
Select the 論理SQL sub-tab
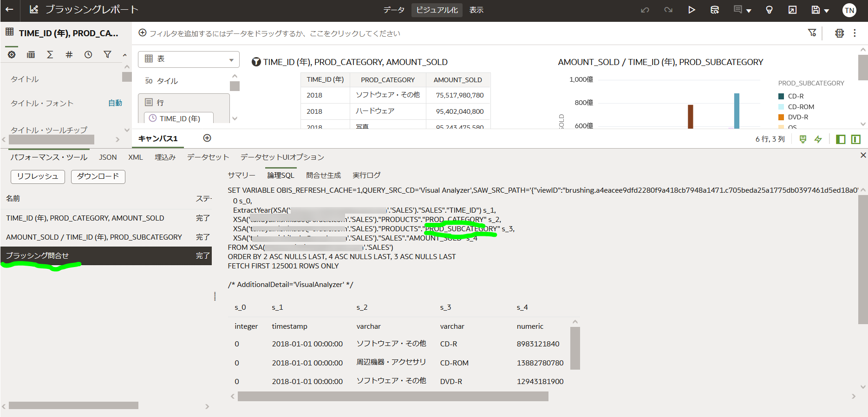click(x=281, y=175)
